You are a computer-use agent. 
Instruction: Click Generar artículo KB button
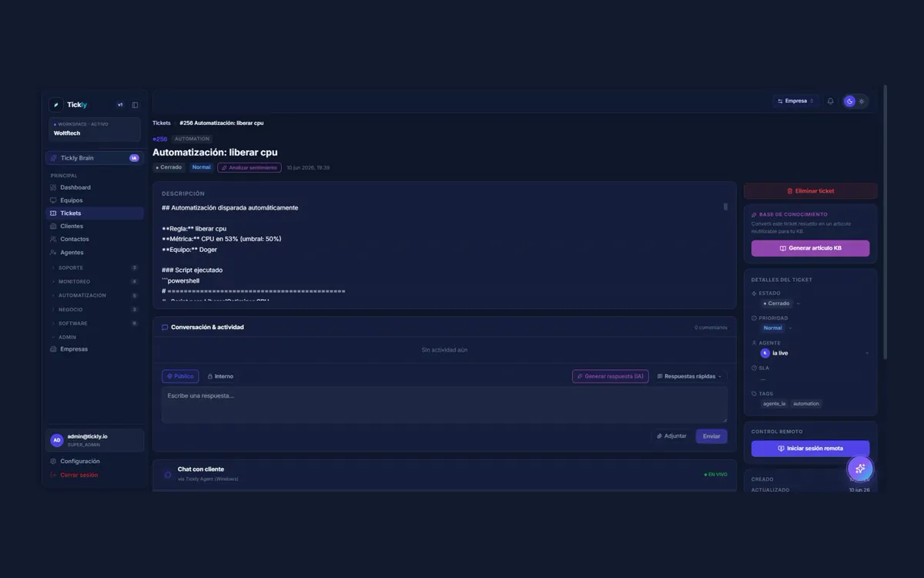(810, 248)
